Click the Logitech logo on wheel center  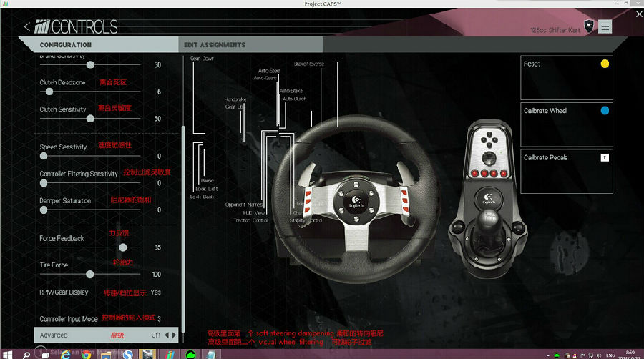click(356, 202)
